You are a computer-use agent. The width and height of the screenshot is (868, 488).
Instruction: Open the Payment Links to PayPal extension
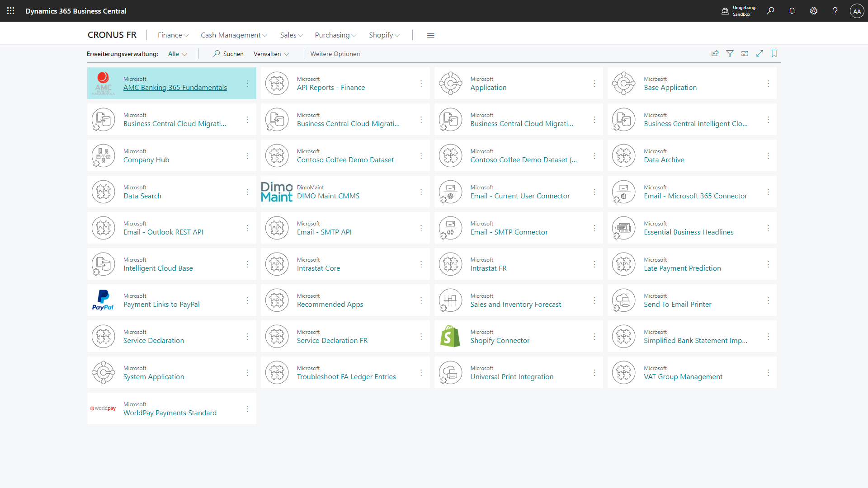161,305
